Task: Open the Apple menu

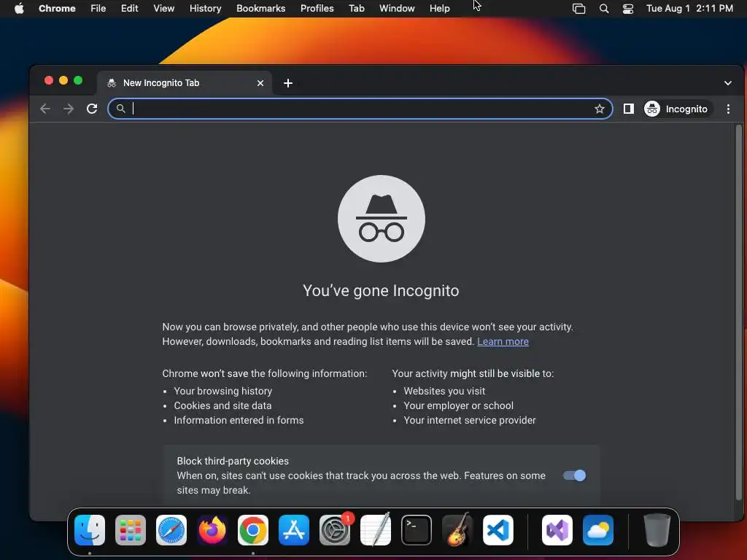Action: tap(19, 8)
